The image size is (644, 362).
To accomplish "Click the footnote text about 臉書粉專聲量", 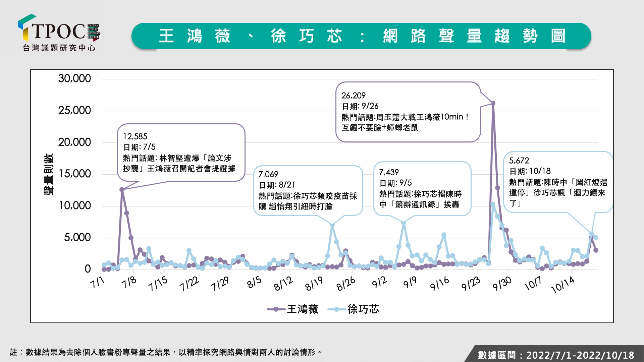I will pyautogui.click(x=166, y=352).
